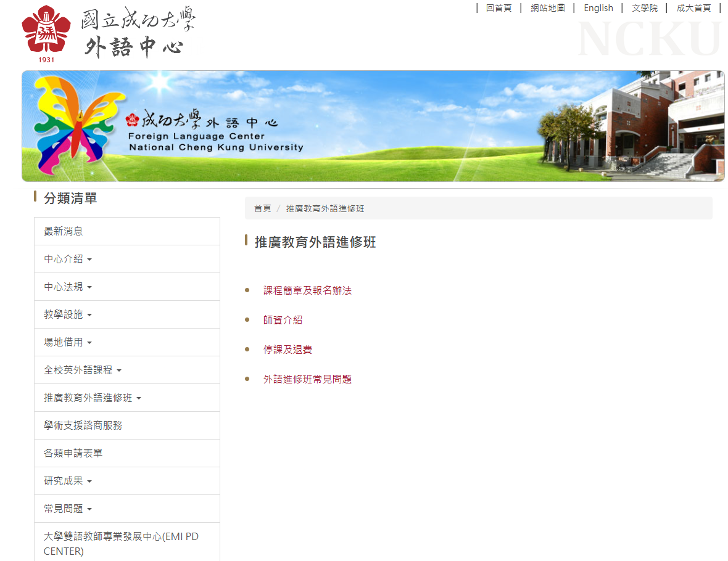Viewport: 728px width, 561px height.
Task: Open 回首頁 in top navigation
Action: pos(498,8)
